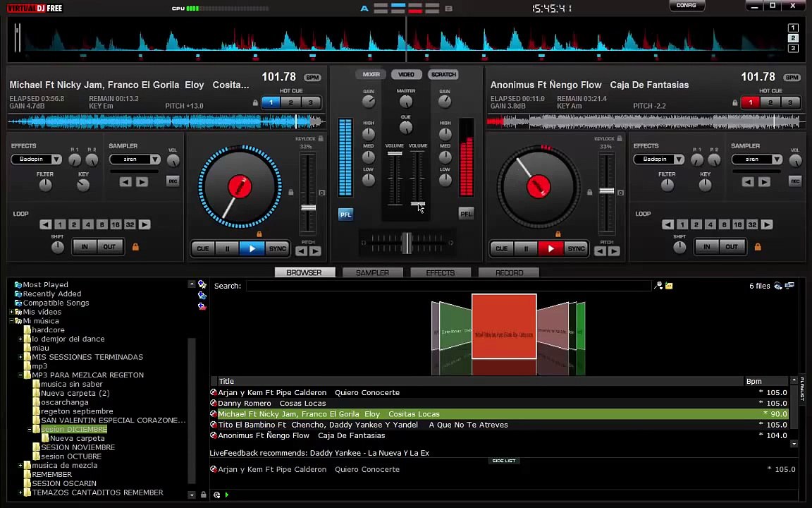Image resolution: width=812 pixels, height=508 pixels.
Task: Click right deck sampler REC button
Action: [x=795, y=181]
